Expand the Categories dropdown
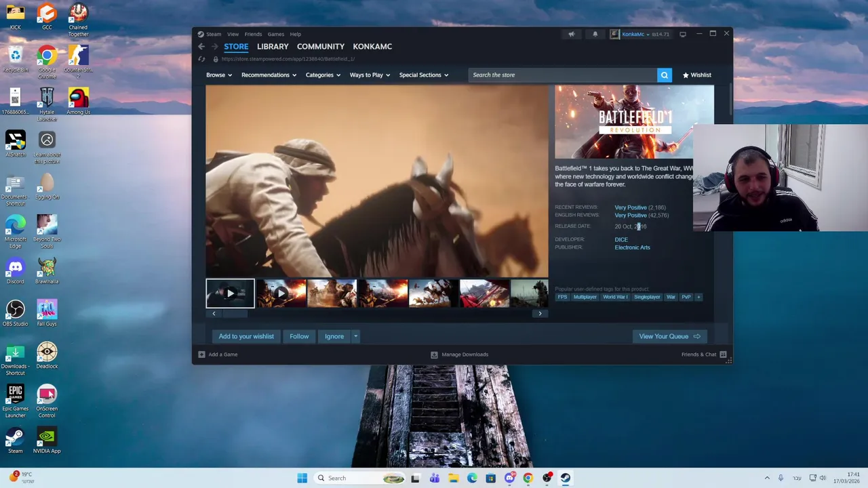This screenshot has width=868, height=488. [323, 75]
